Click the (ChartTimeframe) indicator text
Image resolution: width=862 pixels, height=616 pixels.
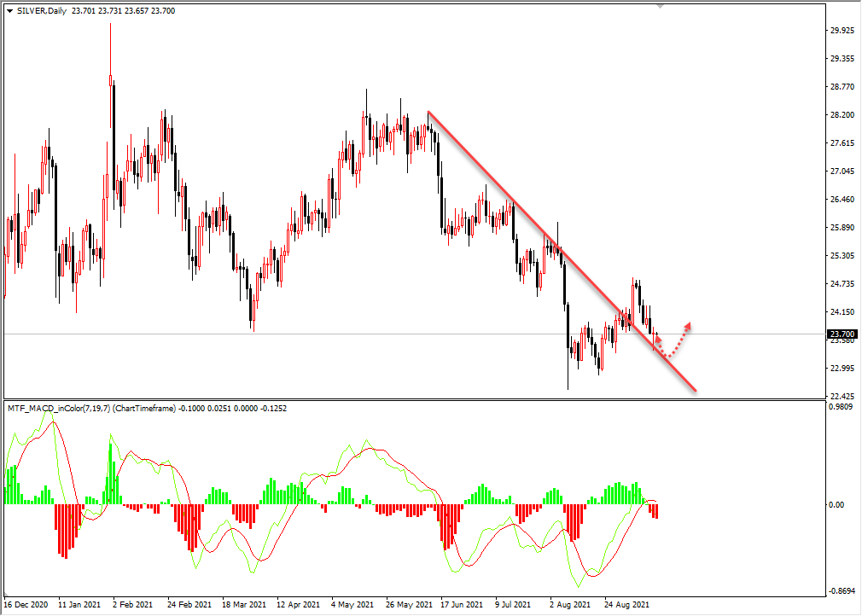pos(144,409)
